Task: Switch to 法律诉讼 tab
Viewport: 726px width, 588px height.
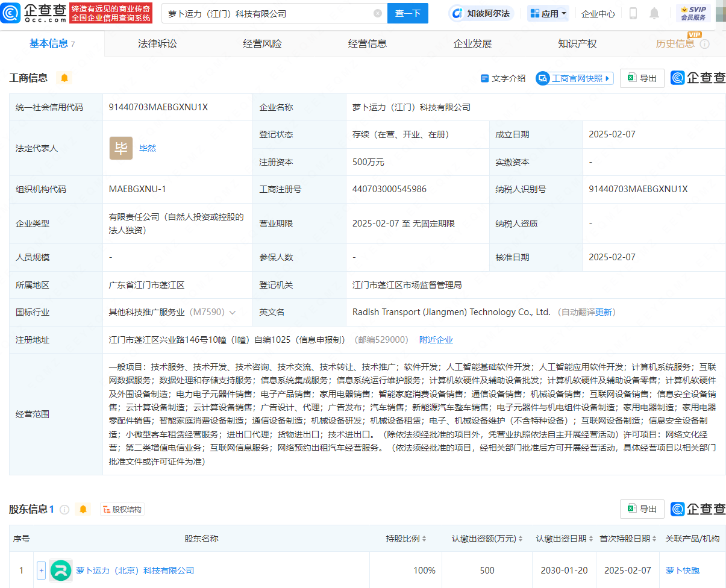Action: (x=157, y=44)
